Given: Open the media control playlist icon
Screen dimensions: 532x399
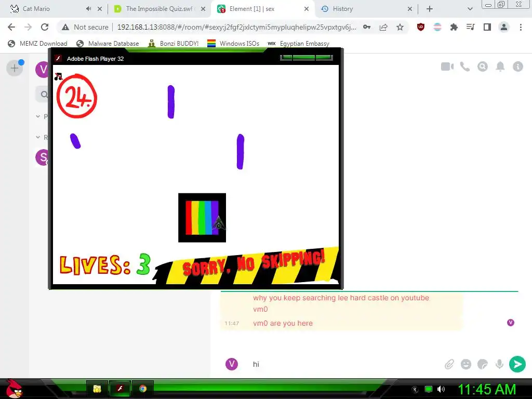Looking at the screenshot, I should [x=471, y=27].
